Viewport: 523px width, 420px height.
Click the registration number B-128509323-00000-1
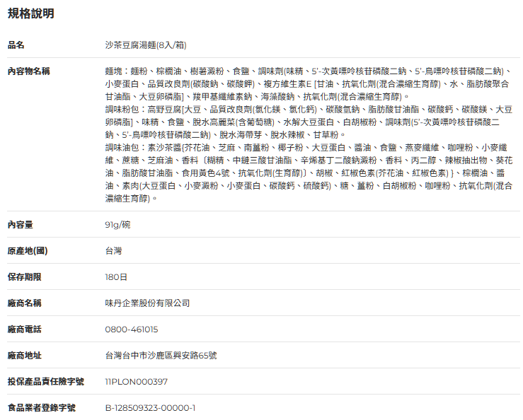click(x=150, y=407)
